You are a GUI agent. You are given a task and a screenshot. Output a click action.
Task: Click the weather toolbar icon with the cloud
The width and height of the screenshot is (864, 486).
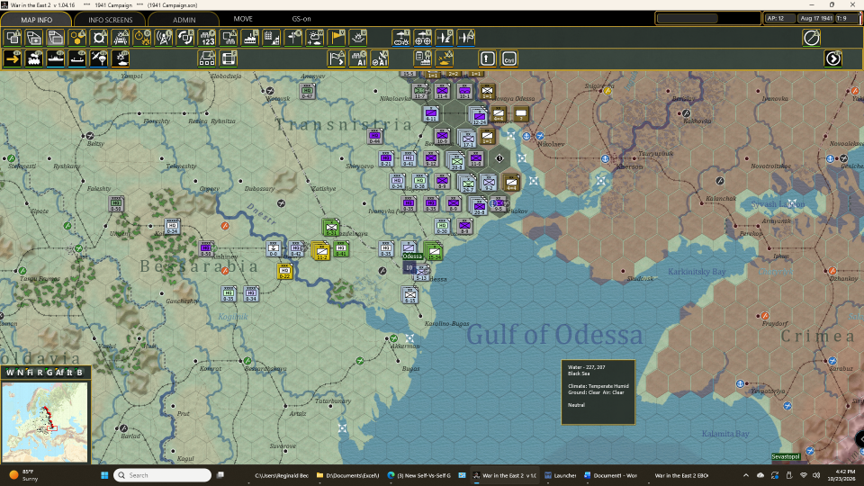click(315, 37)
